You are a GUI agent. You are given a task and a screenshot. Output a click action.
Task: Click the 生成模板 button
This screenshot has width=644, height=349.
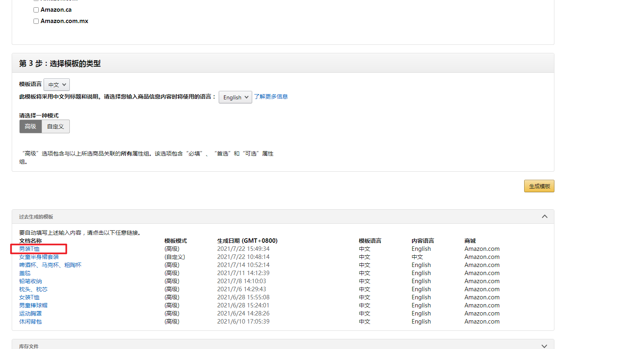pyautogui.click(x=539, y=186)
